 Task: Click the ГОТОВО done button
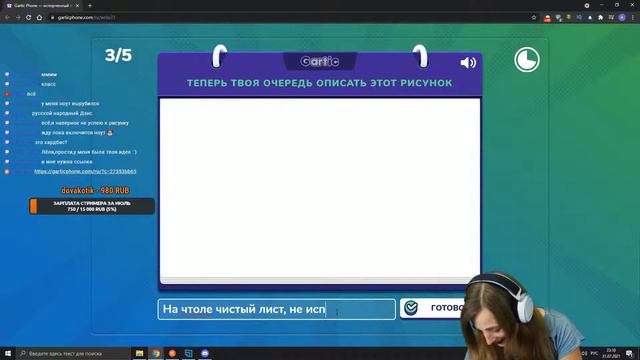point(433,308)
